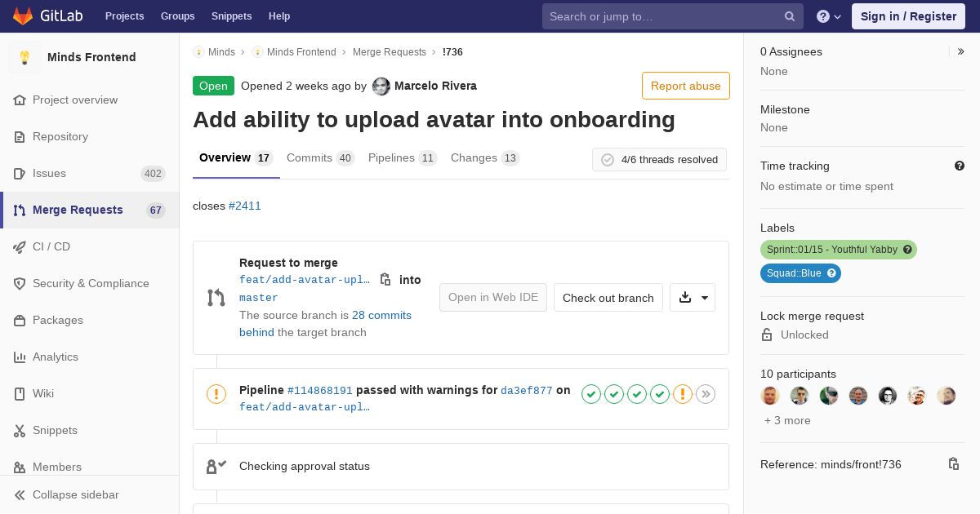Click the download icon dropdown
This screenshot has height=514, width=980.
pyautogui.click(x=693, y=298)
